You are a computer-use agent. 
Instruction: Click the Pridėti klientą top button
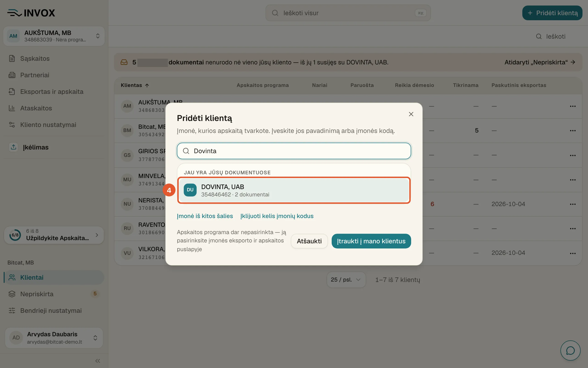tap(552, 13)
